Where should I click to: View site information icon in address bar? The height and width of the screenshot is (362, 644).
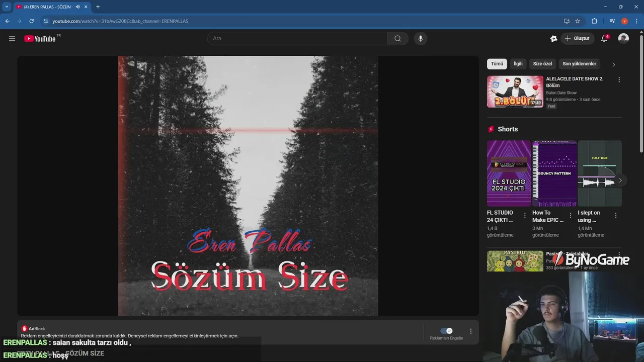click(x=46, y=21)
